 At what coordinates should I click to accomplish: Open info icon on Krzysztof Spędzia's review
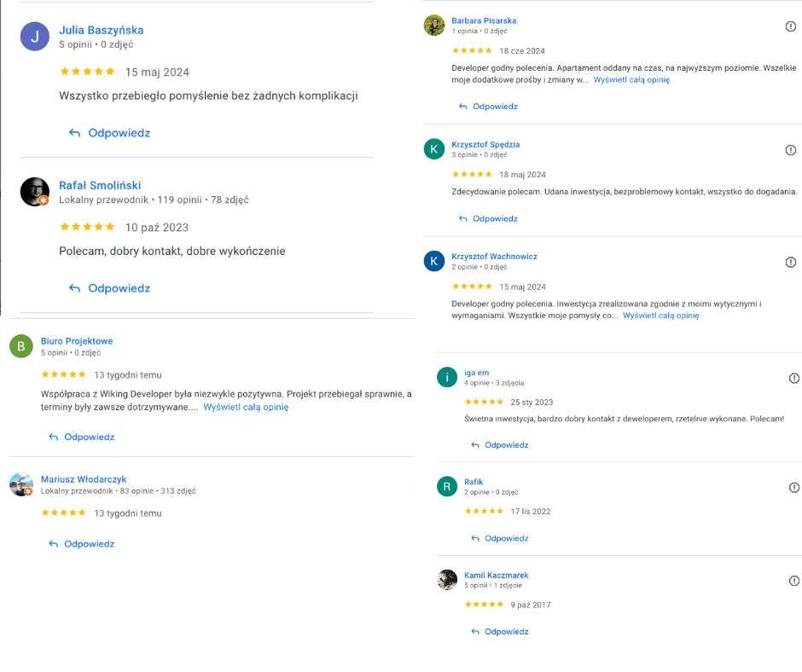coord(790,150)
